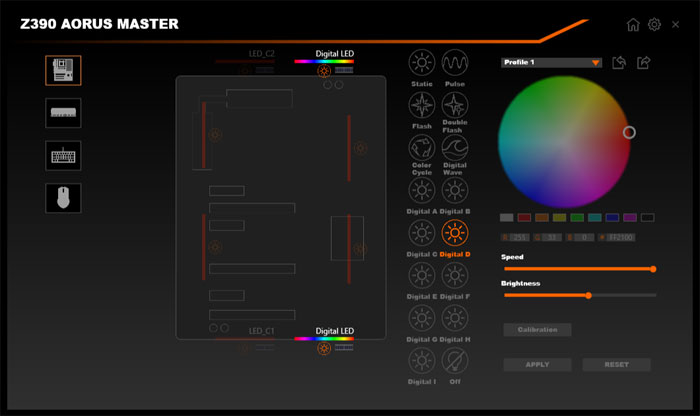
Task: Select the Digital A effect
Action: pos(421,191)
